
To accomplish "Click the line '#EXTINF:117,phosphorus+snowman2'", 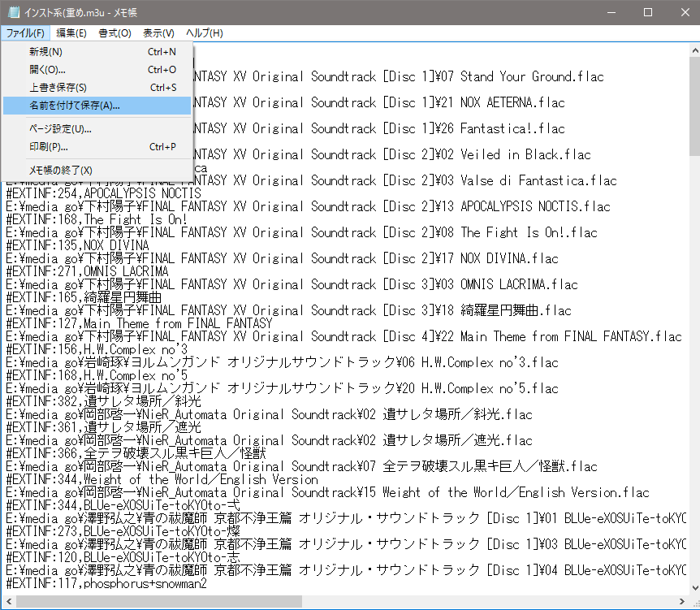I will (106, 582).
